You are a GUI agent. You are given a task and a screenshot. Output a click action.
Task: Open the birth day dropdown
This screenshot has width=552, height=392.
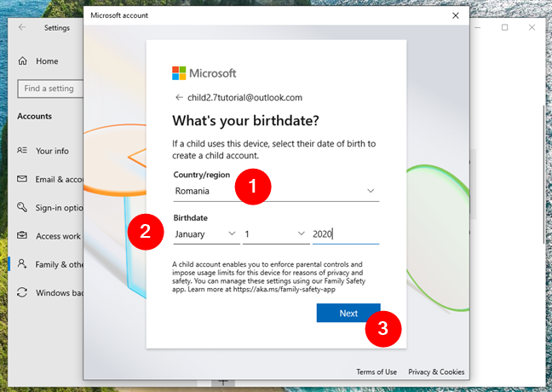coord(276,234)
